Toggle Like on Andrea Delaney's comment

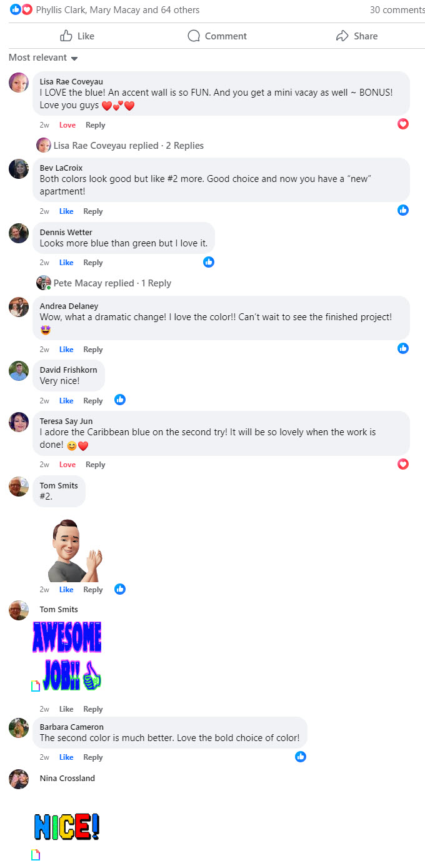click(66, 350)
